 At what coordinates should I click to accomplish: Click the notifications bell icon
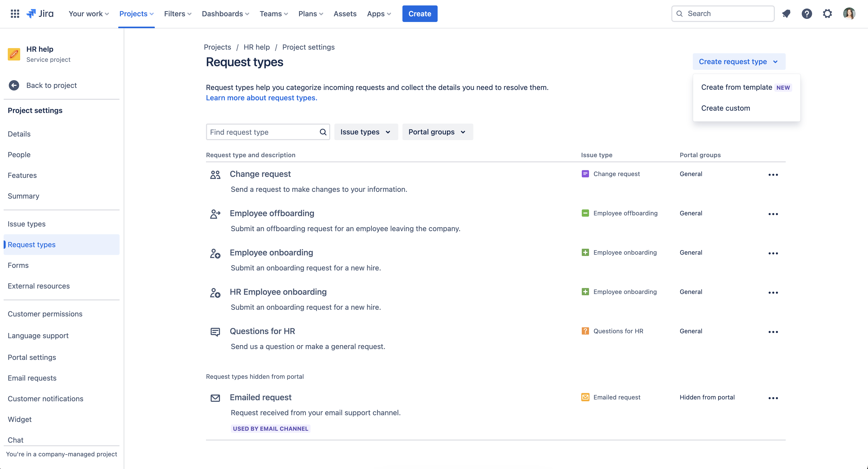pyautogui.click(x=786, y=14)
